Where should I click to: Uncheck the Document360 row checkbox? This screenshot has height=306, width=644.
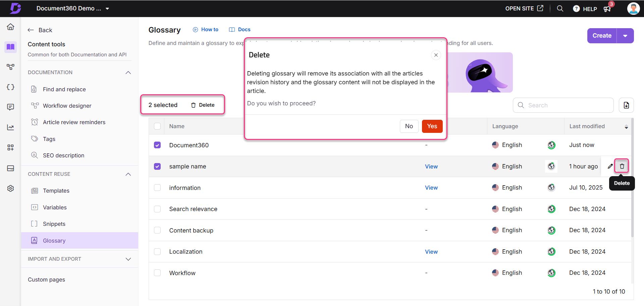tap(157, 145)
